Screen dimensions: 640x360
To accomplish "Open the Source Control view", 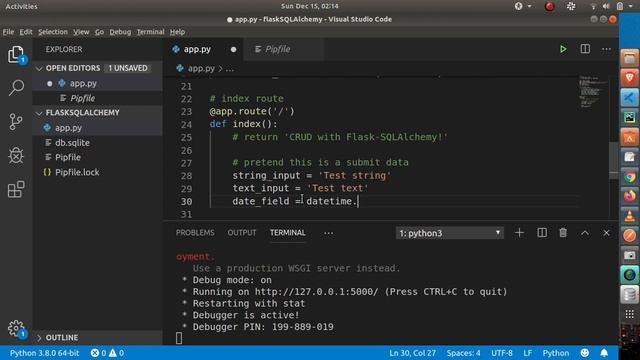I will pos(16,122).
